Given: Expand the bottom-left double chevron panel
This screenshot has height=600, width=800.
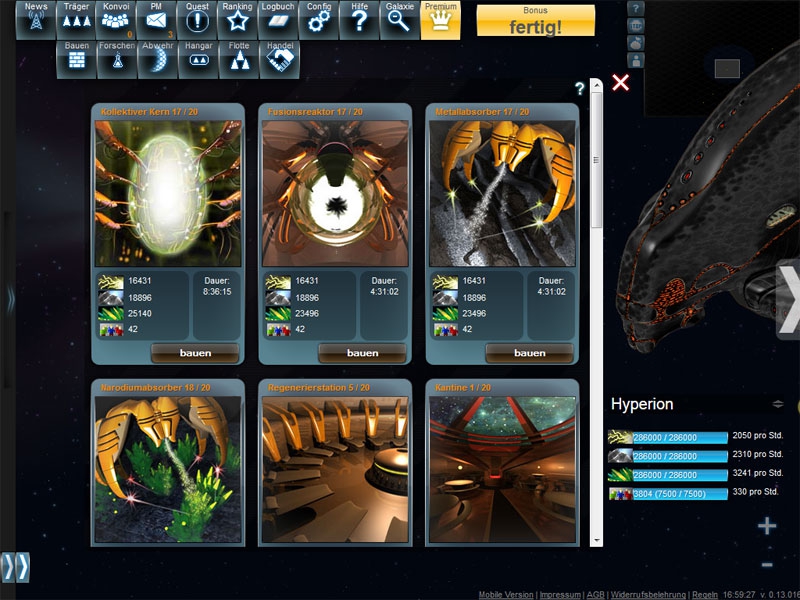Looking at the screenshot, I should [x=15, y=567].
